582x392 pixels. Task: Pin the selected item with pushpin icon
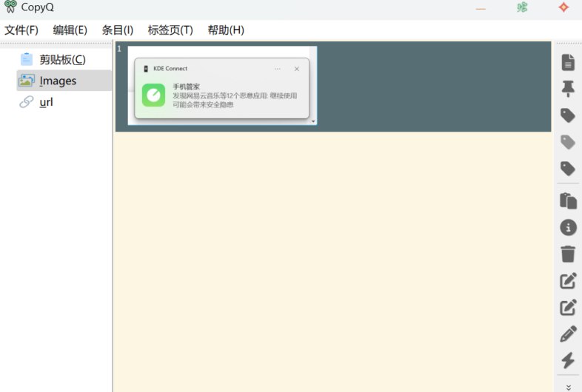click(568, 89)
